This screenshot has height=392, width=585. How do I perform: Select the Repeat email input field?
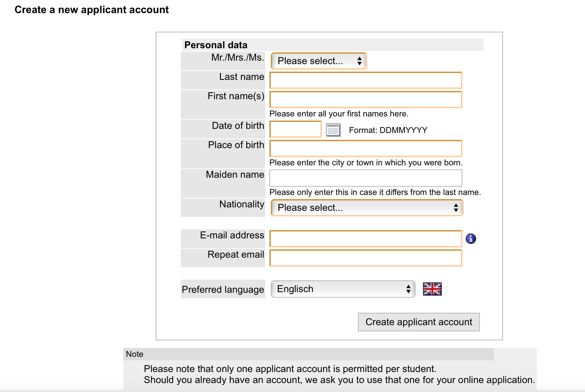[x=366, y=258]
